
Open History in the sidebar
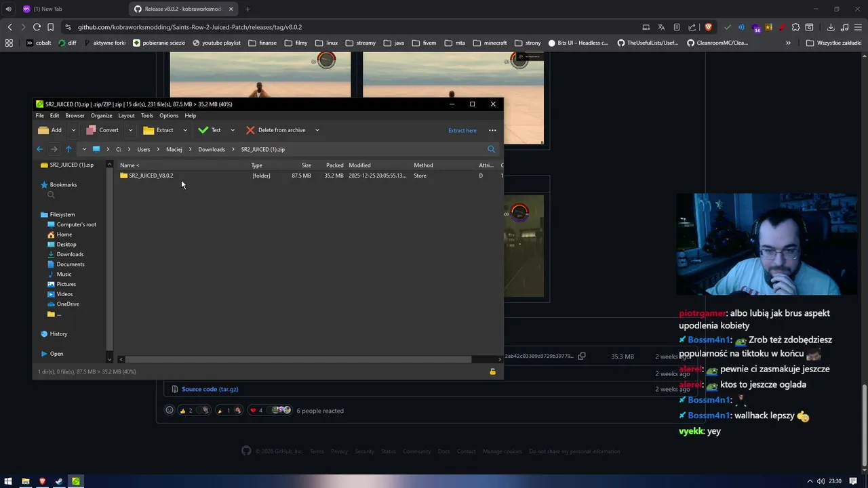coord(54,333)
